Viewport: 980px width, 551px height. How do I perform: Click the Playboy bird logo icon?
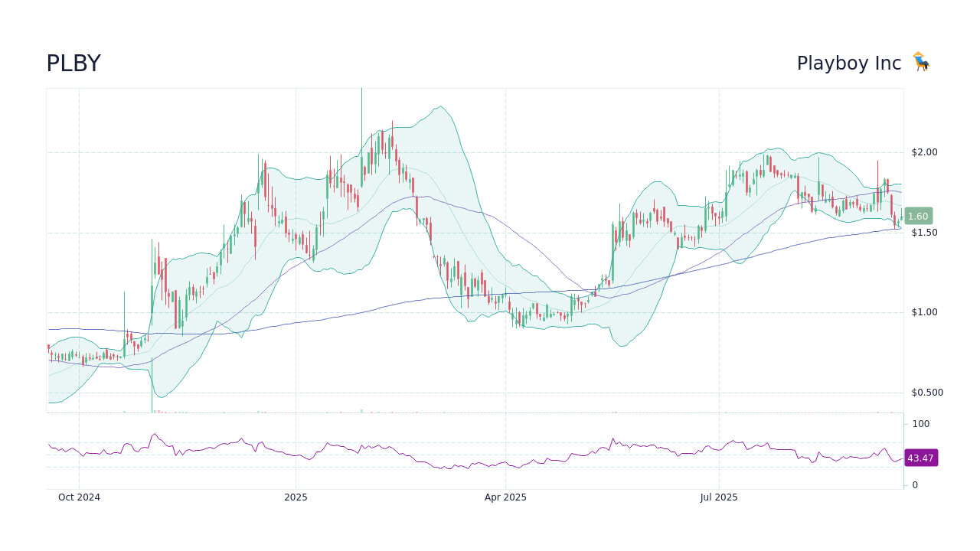tap(921, 61)
